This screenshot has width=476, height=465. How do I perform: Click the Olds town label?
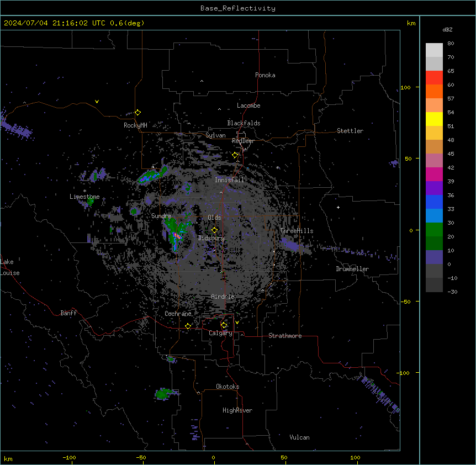point(214,218)
